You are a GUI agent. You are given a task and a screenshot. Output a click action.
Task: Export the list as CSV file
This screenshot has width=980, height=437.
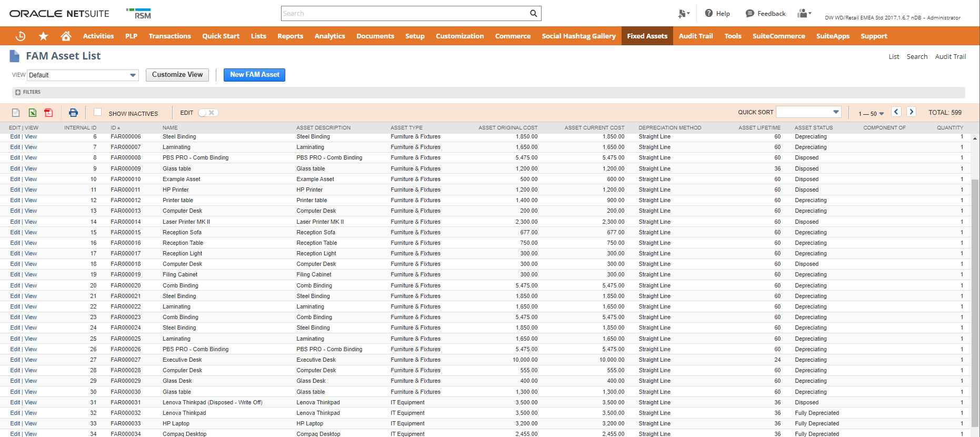point(16,113)
